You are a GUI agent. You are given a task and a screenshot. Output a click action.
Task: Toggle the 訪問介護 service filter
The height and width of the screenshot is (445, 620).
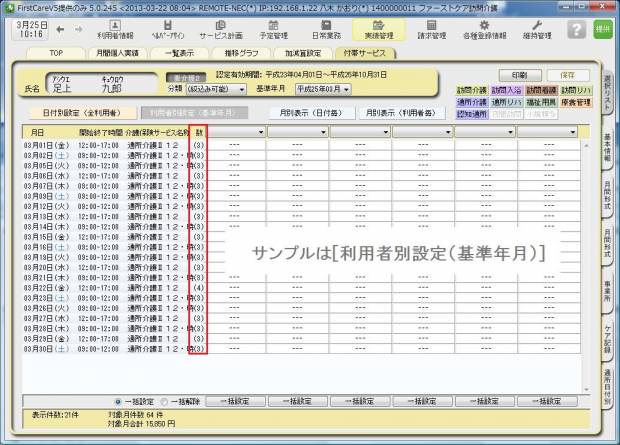[x=471, y=90]
